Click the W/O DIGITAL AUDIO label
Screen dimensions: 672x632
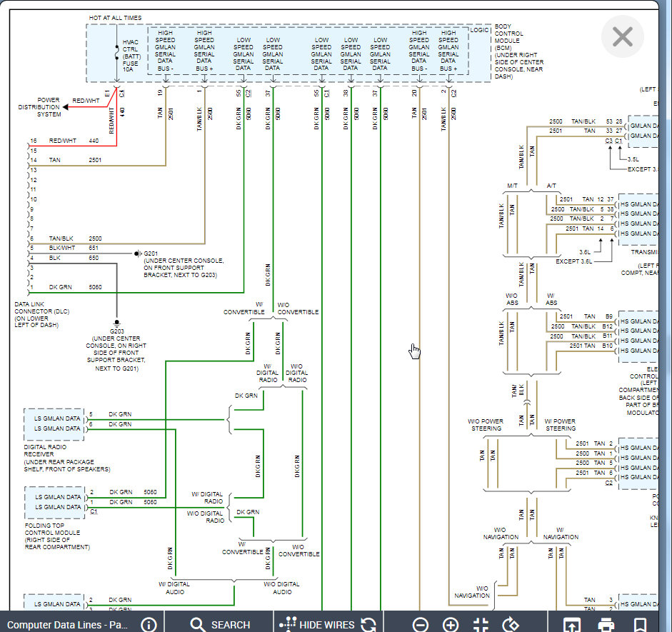(x=282, y=588)
